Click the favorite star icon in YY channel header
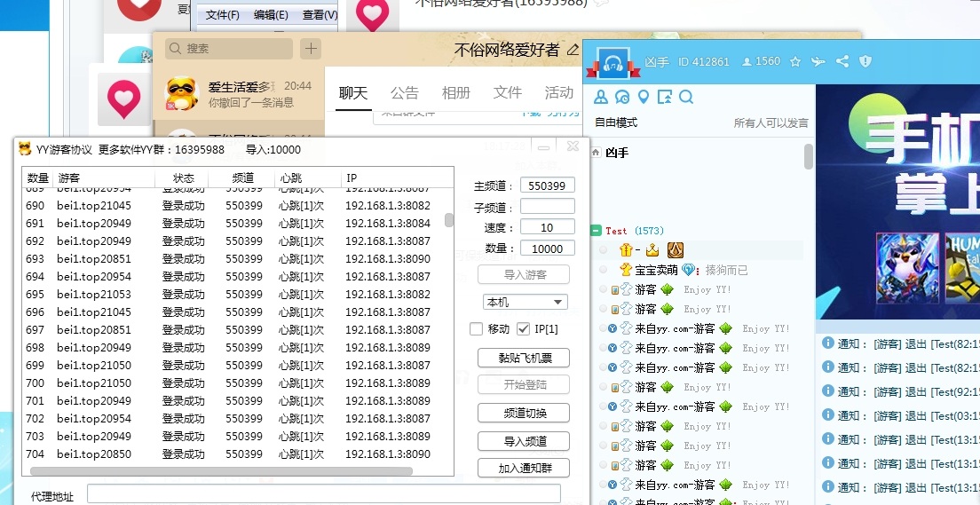The height and width of the screenshot is (505, 980). 795,61
